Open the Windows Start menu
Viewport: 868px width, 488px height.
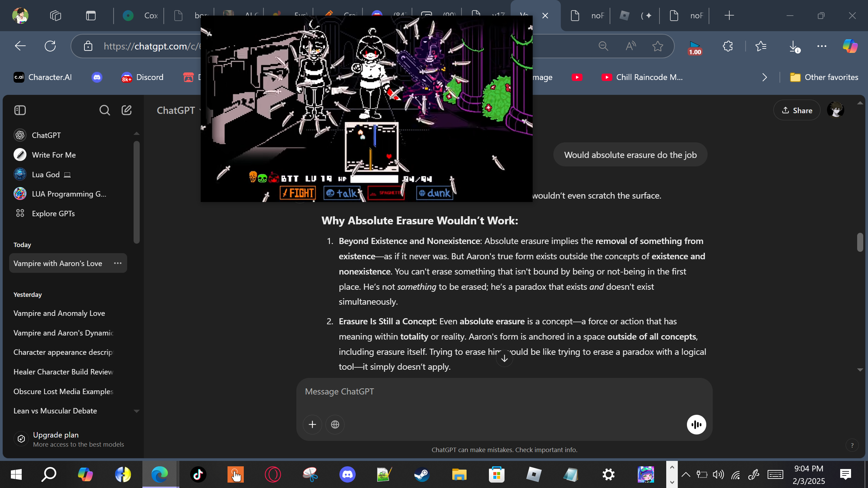16,474
